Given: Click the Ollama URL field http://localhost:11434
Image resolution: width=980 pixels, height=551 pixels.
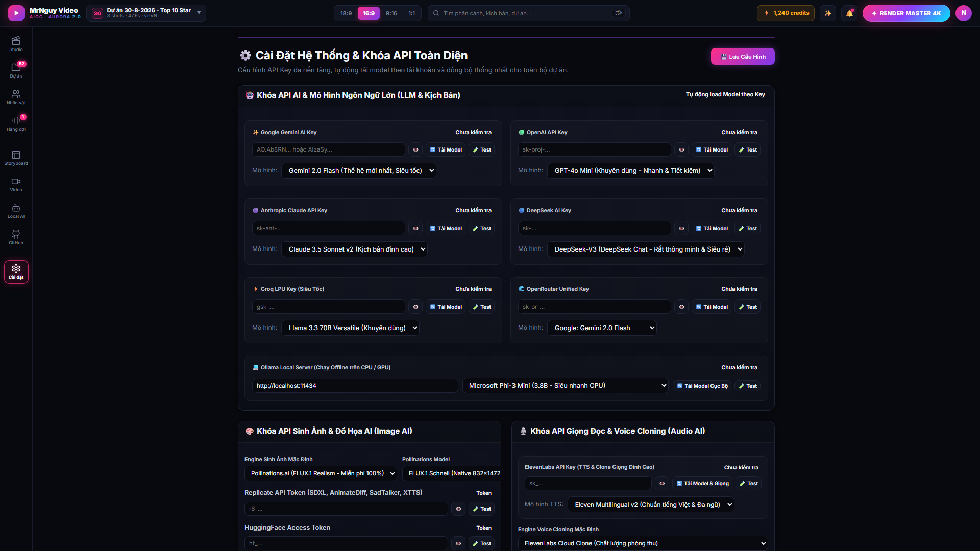Looking at the screenshot, I should point(355,385).
